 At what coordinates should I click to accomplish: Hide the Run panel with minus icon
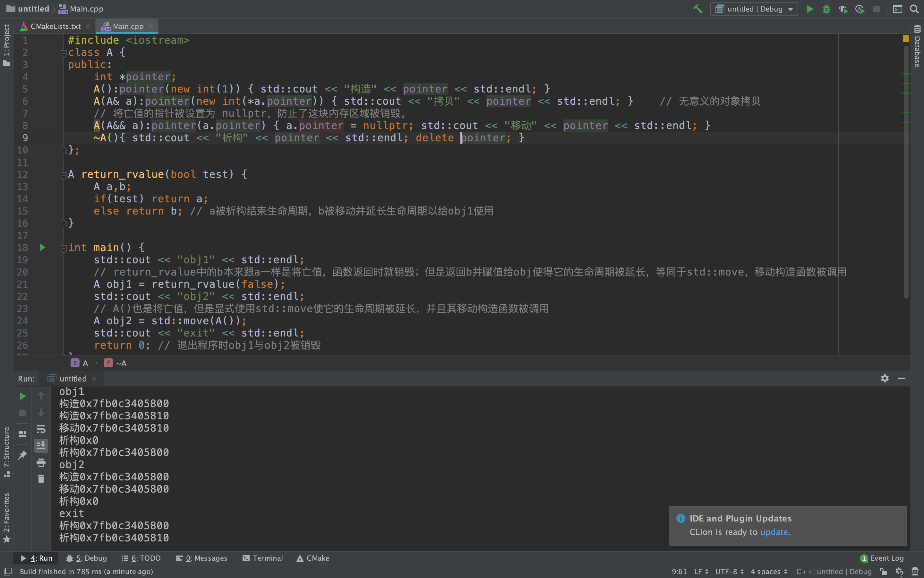click(x=902, y=379)
